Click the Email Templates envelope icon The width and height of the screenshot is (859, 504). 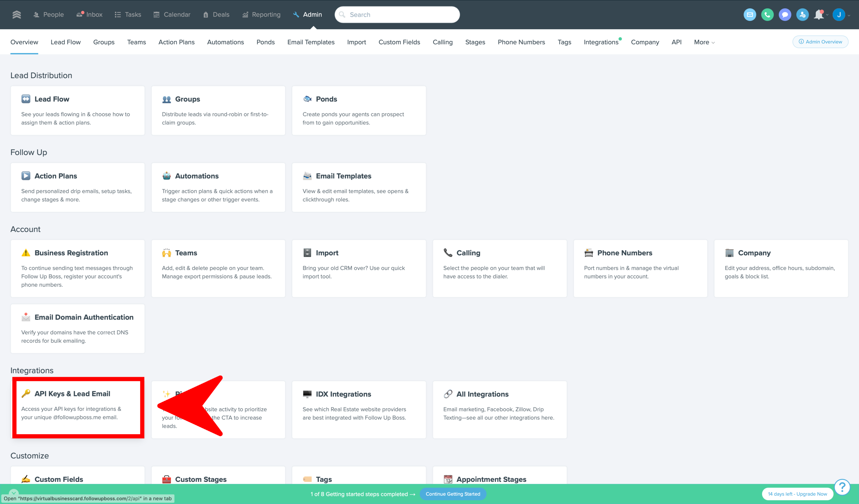[307, 176]
